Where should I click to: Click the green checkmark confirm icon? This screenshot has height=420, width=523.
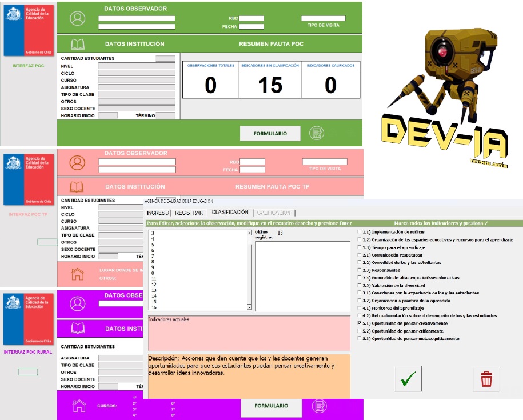[x=408, y=378]
